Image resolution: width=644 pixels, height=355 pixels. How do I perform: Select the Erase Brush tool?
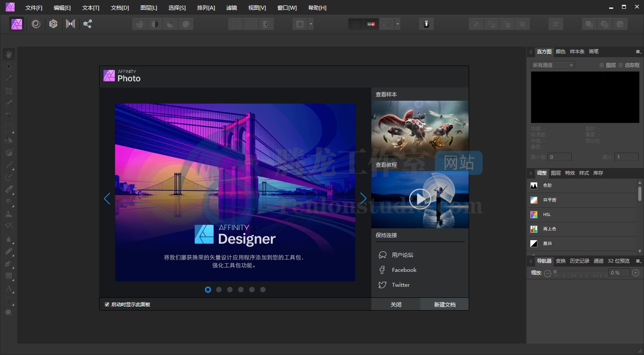click(9, 190)
